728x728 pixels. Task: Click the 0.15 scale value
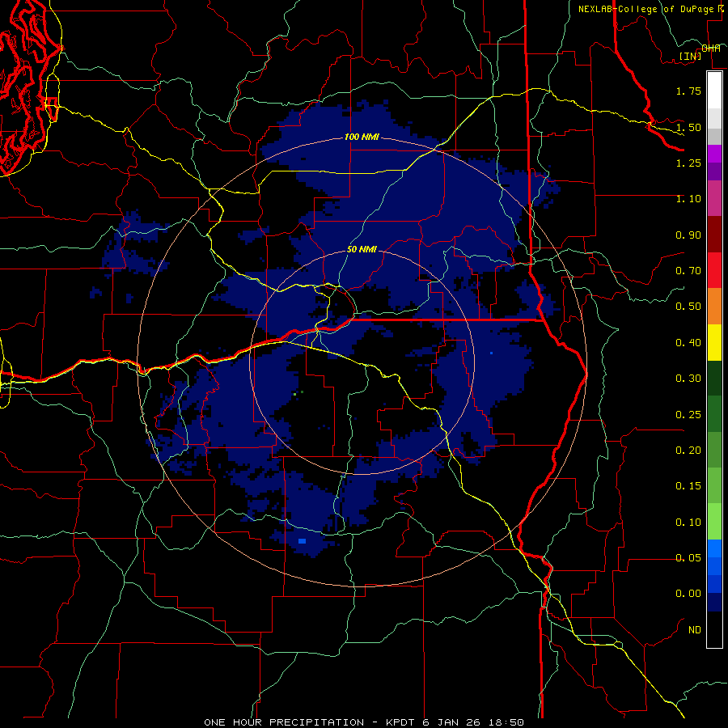(x=688, y=486)
